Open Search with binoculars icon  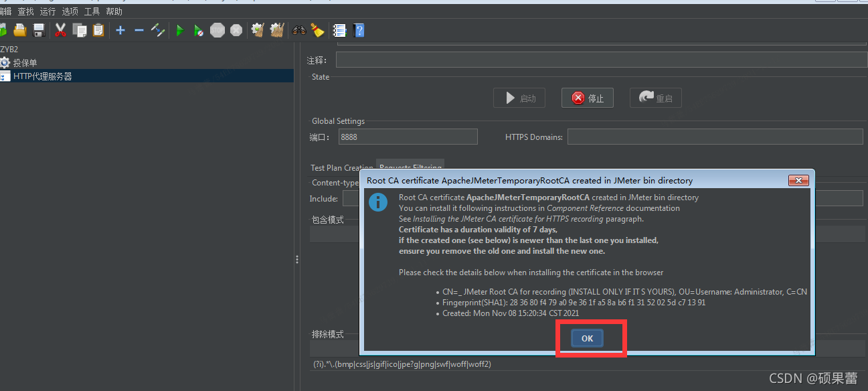tap(299, 30)
